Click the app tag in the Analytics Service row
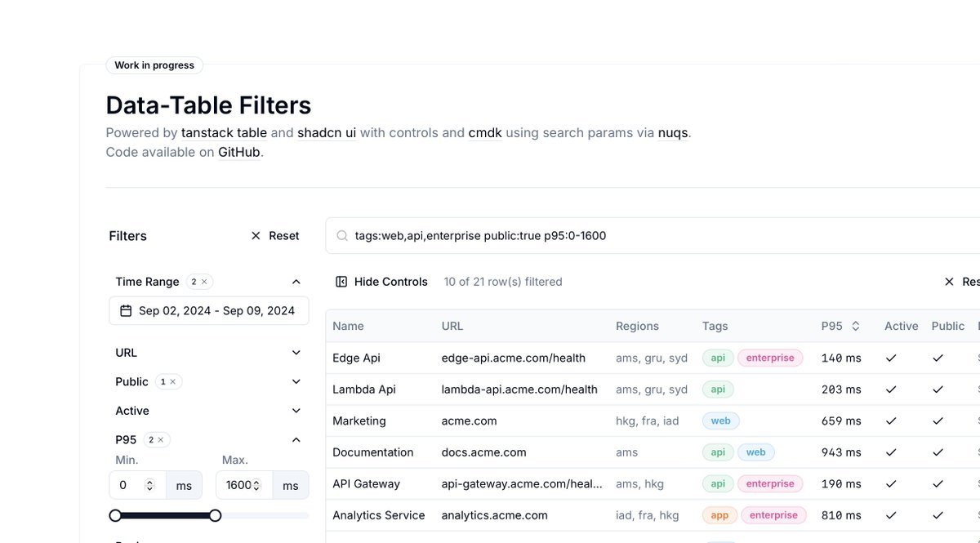980x543 pixels. (x=720, y=515)
